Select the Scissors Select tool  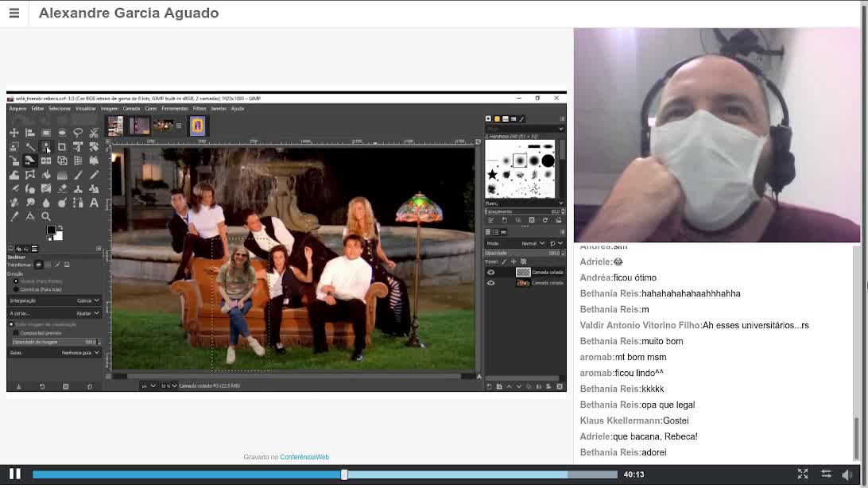pos(94,133)
